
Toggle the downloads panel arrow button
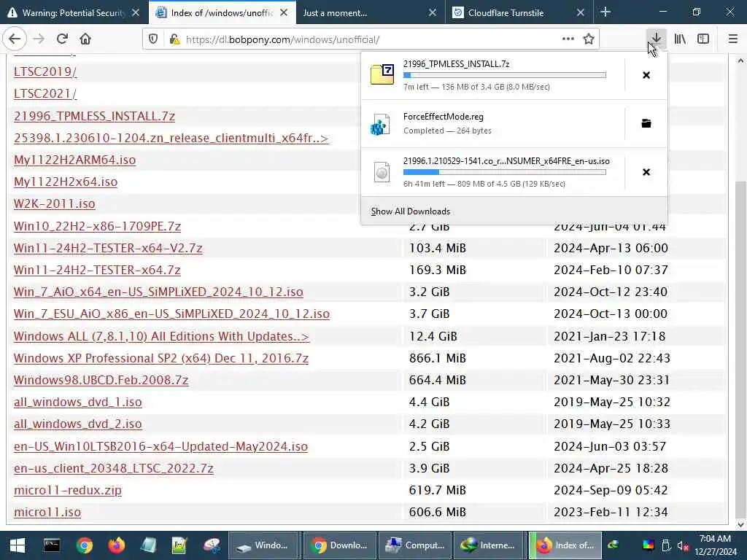656,39
